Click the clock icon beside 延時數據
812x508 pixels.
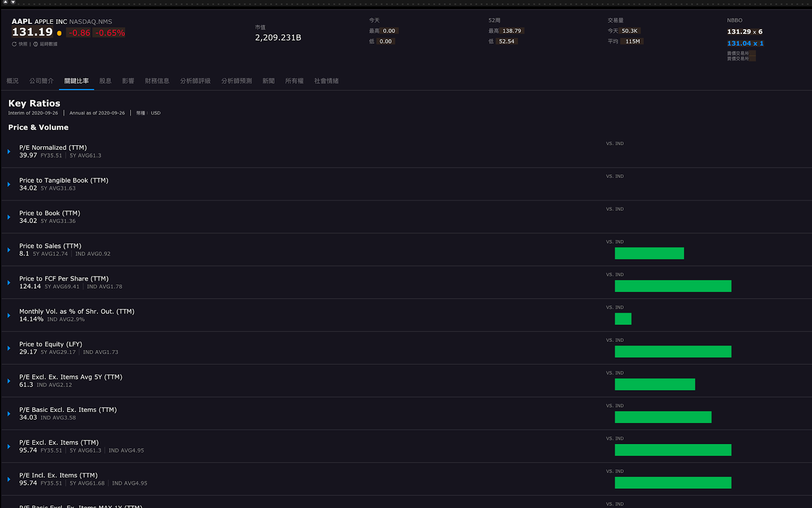[36, 44]
